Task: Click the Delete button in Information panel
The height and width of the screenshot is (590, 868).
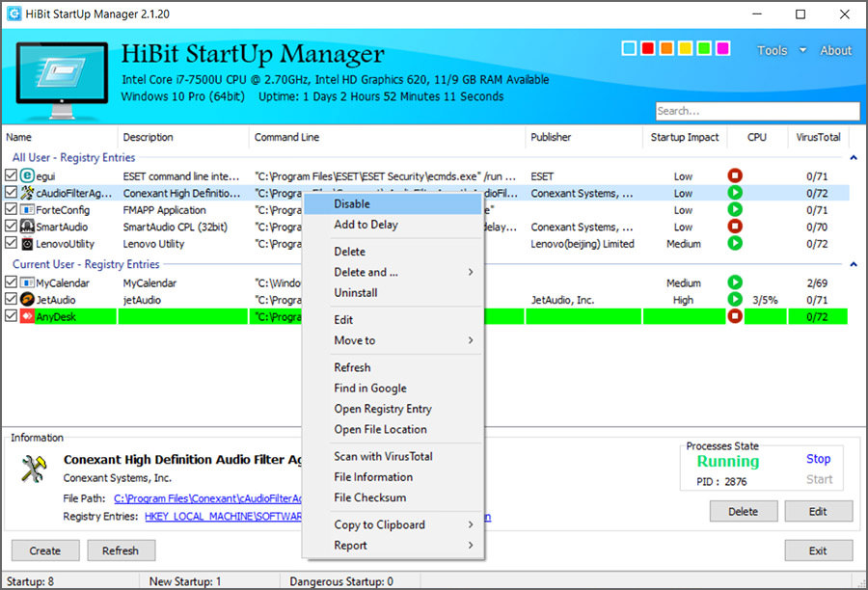Action: 744,511
